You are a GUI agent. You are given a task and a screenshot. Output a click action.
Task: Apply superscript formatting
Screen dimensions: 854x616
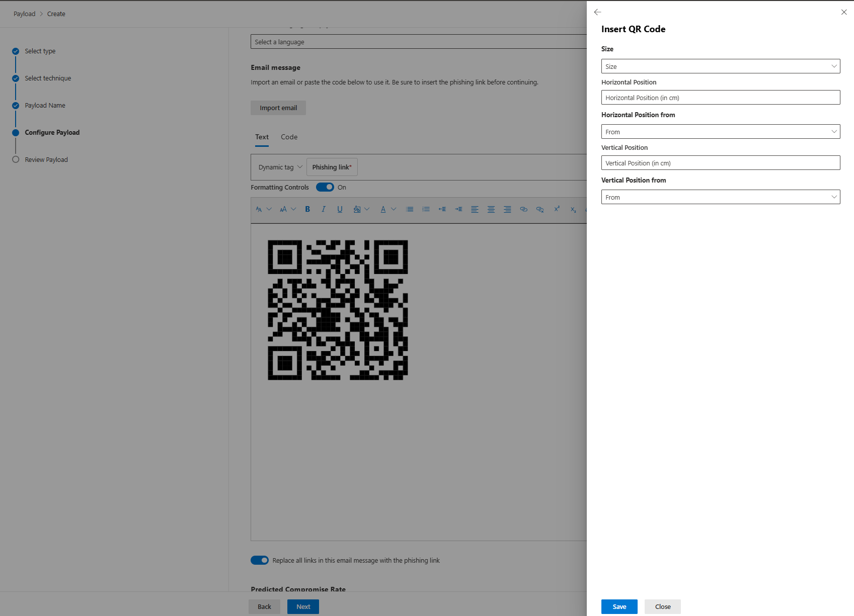[x=557, y=209]
